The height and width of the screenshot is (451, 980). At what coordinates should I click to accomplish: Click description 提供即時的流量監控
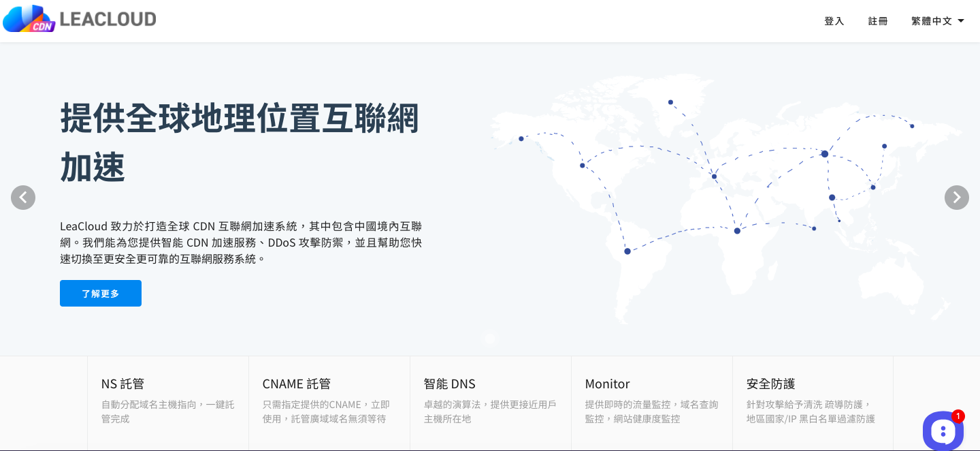(x=652, y=411)
